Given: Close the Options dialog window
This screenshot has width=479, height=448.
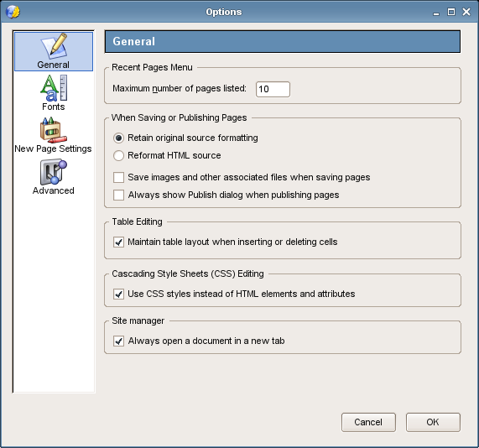Looking at the screenshot, I should point(466,12).
